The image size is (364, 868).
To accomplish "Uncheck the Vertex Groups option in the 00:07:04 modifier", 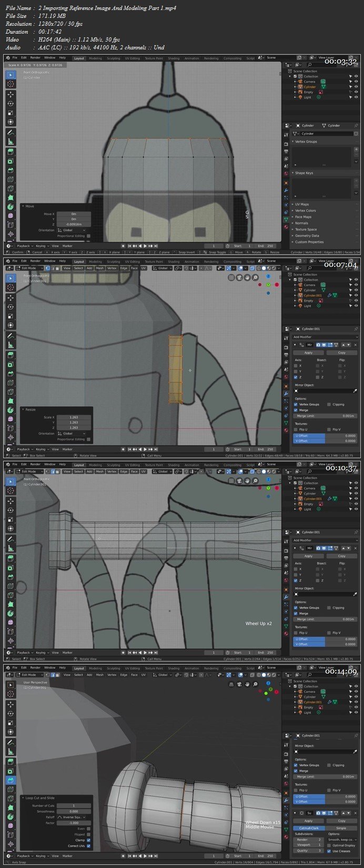I will tap(296, 404).
